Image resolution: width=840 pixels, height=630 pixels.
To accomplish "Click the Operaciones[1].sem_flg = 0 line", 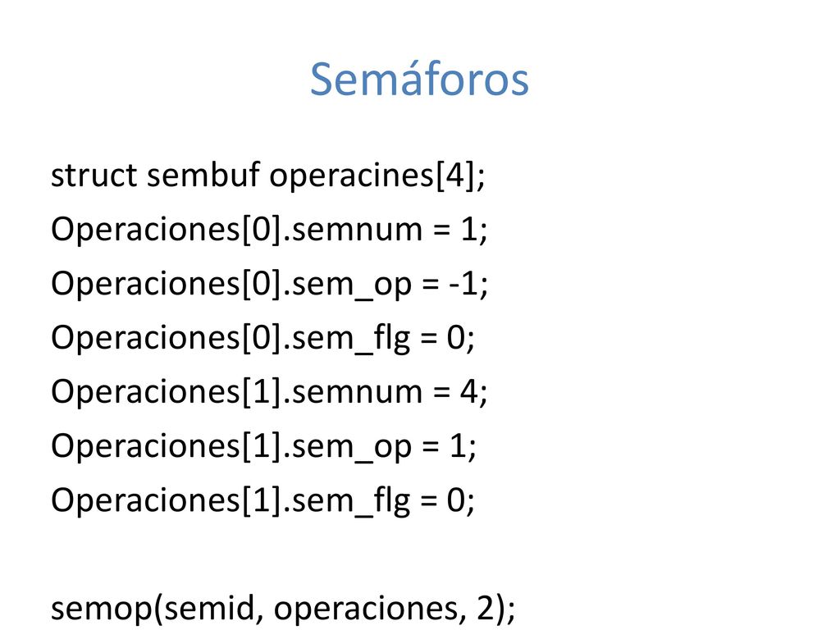I will [x=263, y=500].
